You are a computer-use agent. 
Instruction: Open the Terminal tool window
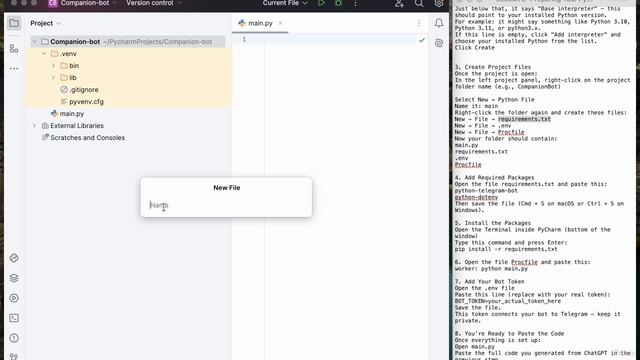(14, 318)
